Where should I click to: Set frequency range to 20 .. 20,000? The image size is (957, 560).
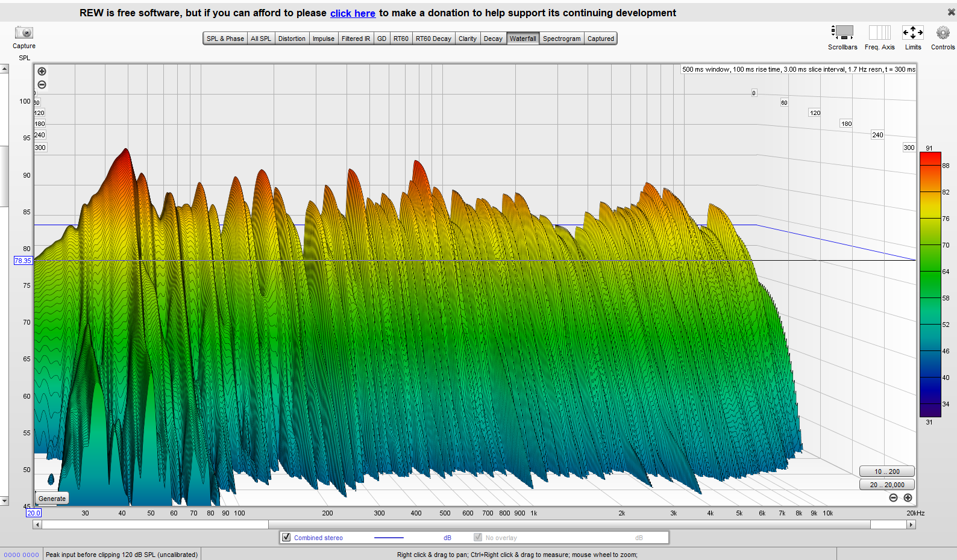886,485
